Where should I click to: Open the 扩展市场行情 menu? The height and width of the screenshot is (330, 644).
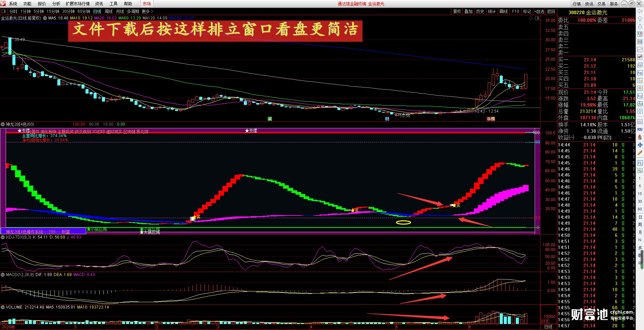coord(78,4)
